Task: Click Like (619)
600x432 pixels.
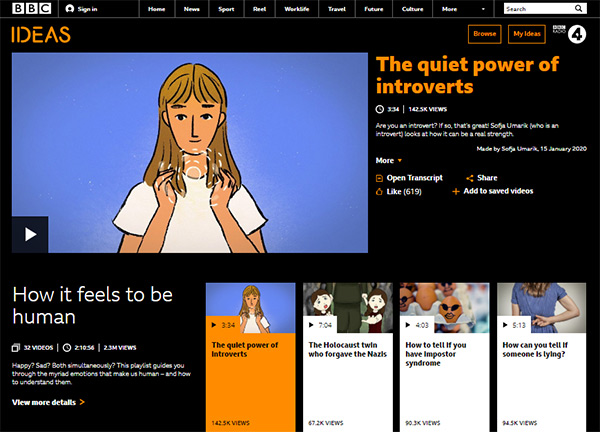Action: click(404, 191)
